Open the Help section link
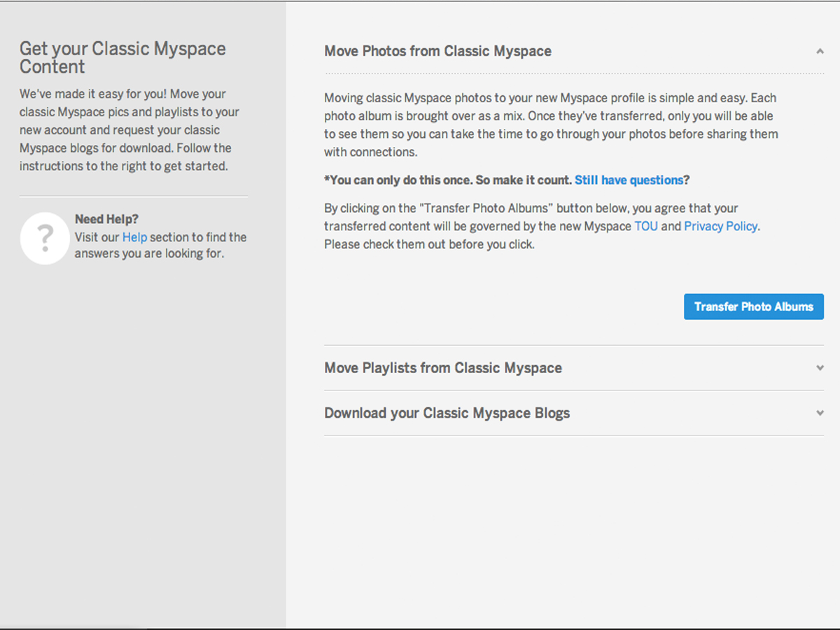The image size is (840, 630). coord(134,237)
